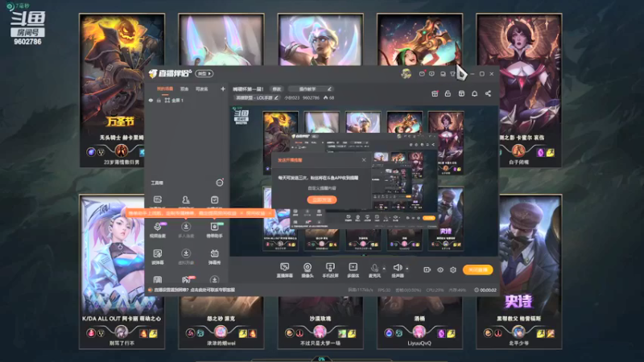Click the checklist task tool icon in toolbox
Viewport: 644px width, 362px height.
214,200
